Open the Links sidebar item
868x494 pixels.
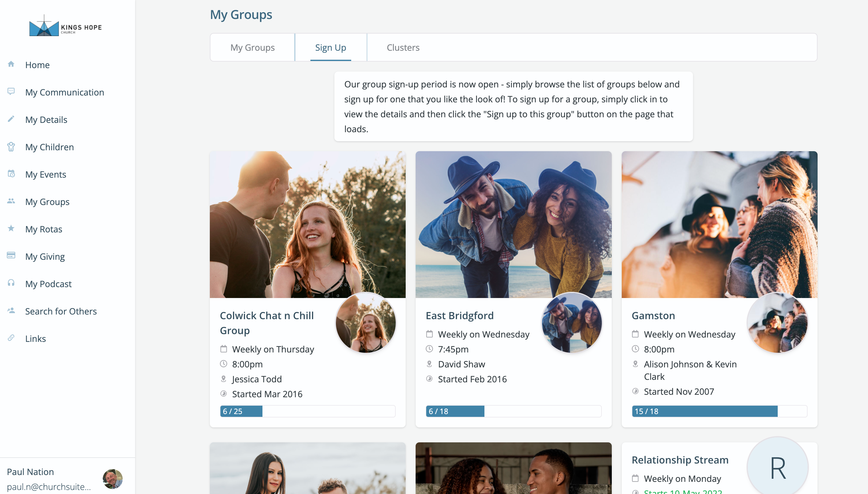click(x=35, y=338)
